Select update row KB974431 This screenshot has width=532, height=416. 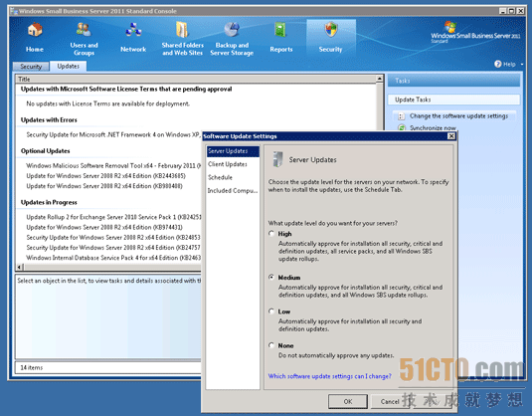(104, 227)
